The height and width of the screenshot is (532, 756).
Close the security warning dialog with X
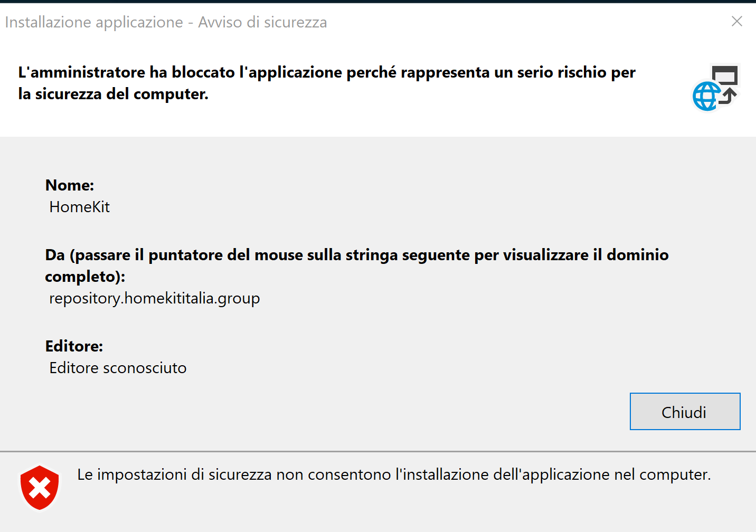point(737,21)
